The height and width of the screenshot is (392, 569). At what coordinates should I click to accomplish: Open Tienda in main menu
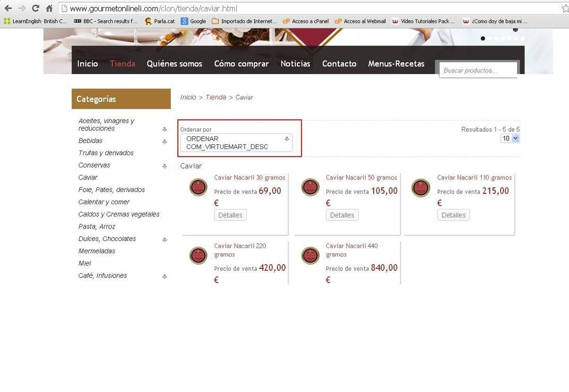tap(122, 64)
